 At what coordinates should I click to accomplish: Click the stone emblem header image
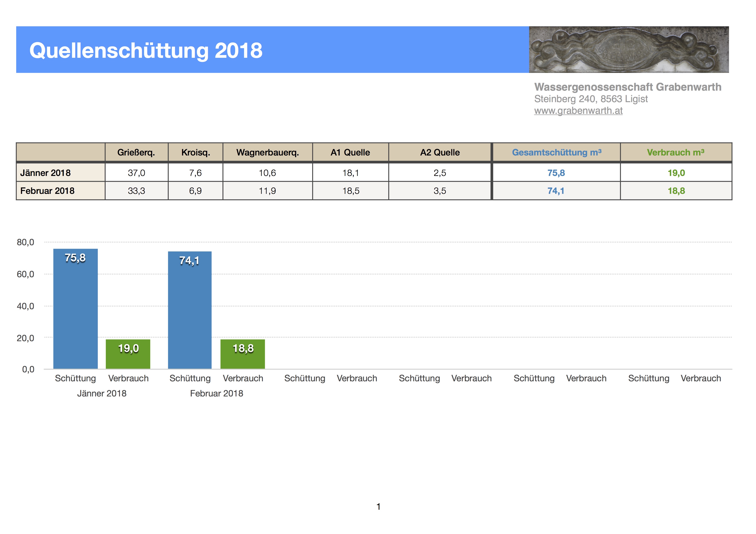(x=629, y=49)
